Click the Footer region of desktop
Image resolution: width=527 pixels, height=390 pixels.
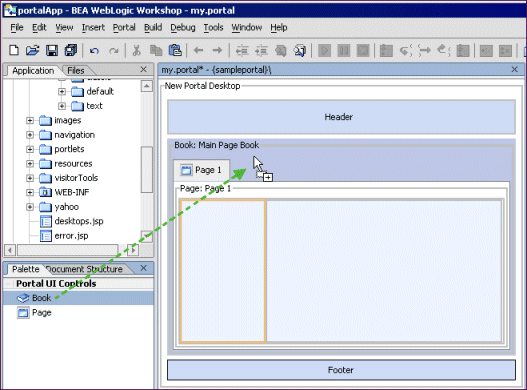(x=341, y=370)
